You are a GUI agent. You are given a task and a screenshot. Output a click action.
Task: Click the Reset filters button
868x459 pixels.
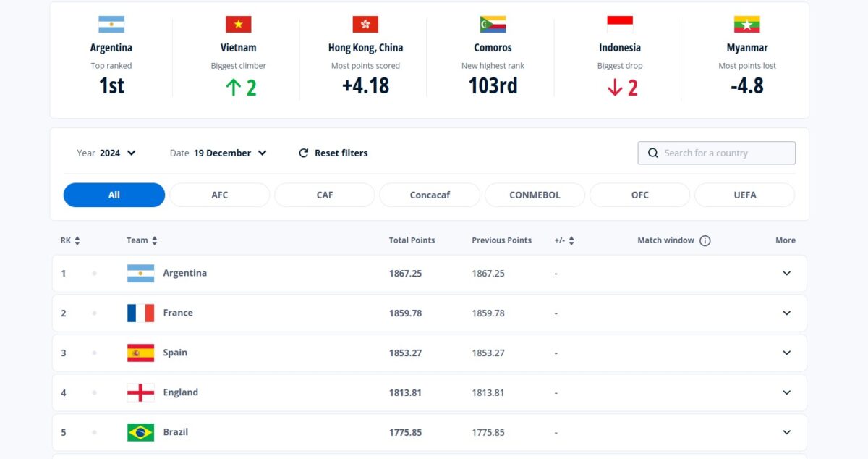(x=333, y=153)
